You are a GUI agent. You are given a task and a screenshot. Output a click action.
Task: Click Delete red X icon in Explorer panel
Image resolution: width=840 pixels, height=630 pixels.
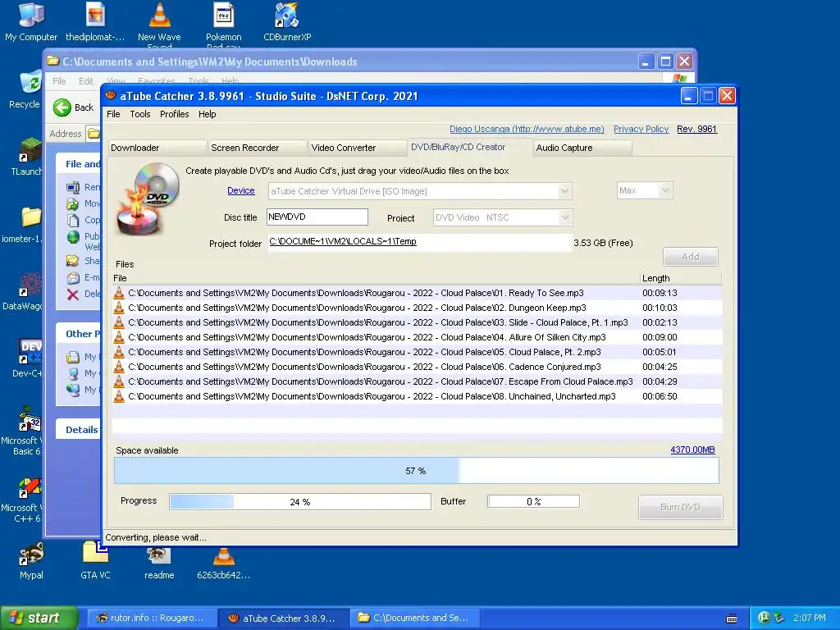click(73, 294)
